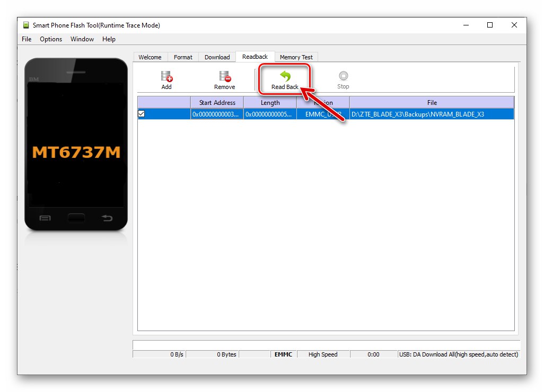Click the 0:00 elapsed time field
Screen dimensions: 544x392
coord(374,354)
